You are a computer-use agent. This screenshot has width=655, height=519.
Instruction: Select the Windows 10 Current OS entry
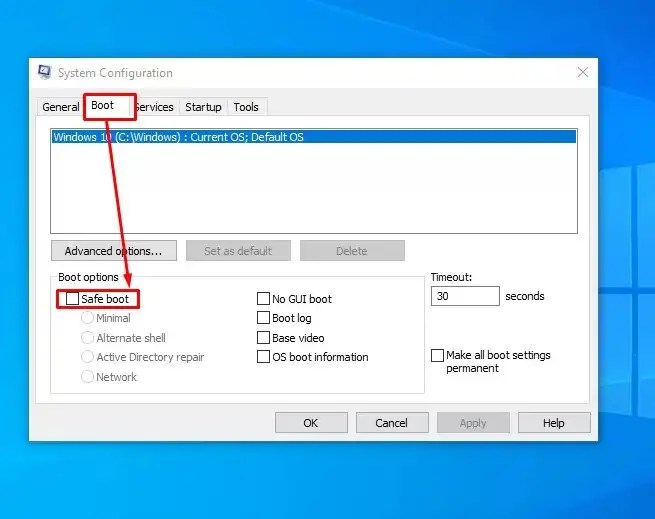point(314,137)
